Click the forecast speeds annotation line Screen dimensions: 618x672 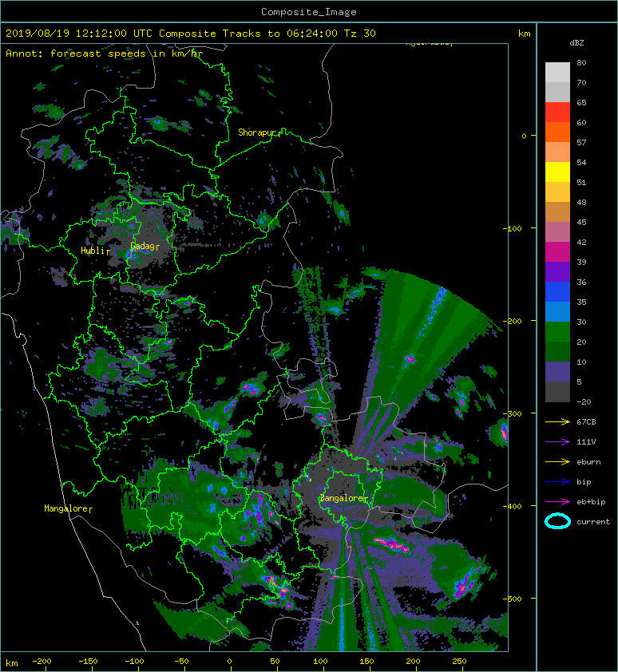(x=105, y=53)
